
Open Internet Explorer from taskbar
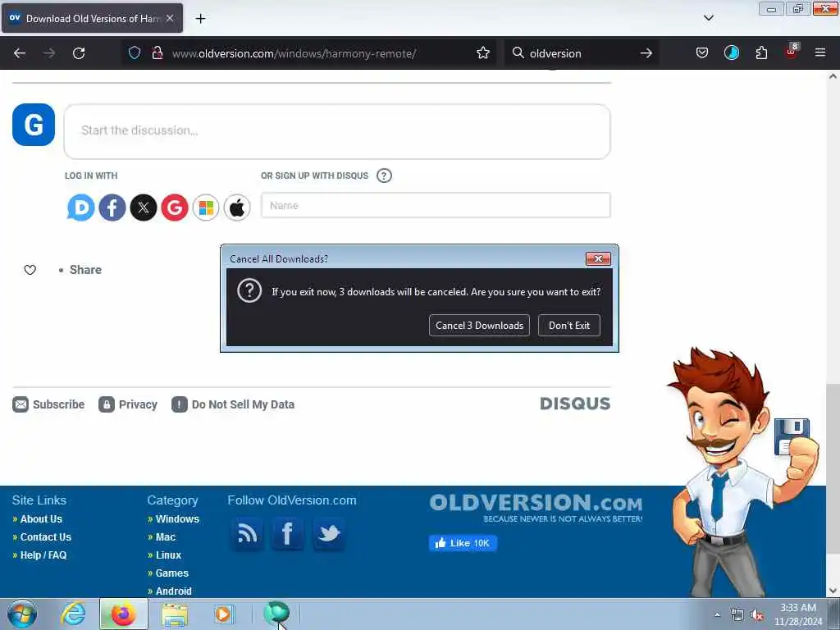pyautogui.click(x=73, y=614)
